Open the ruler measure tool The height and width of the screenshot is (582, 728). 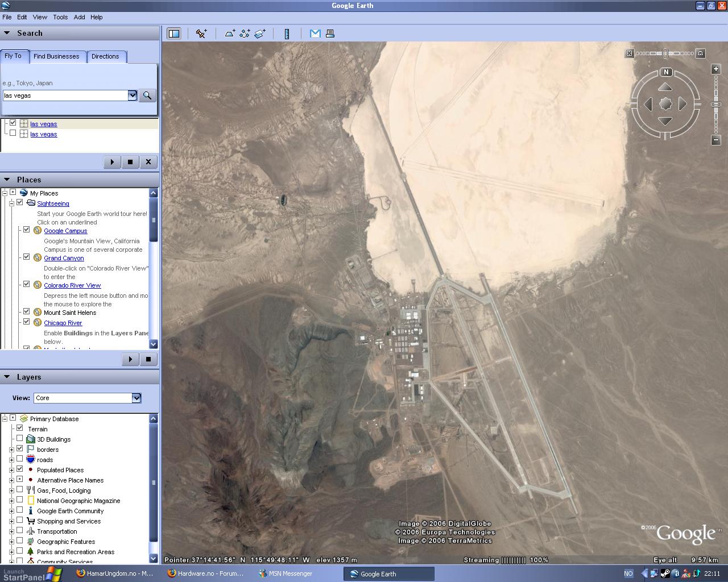click(x=287, y=34)
